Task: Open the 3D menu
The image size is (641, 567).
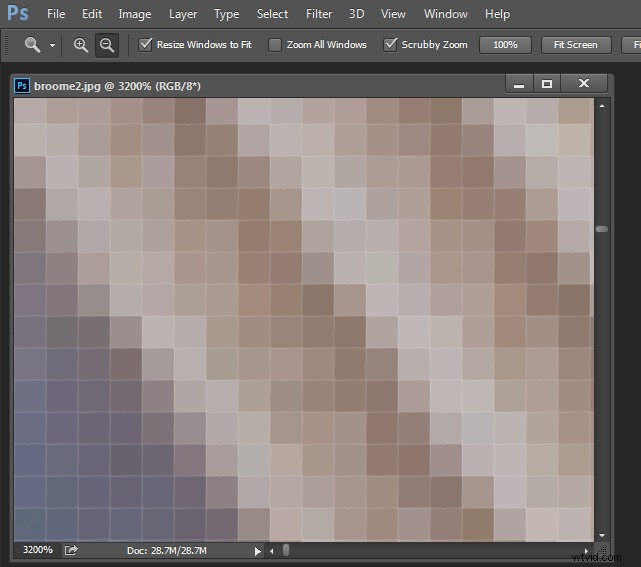Action: tap(356, 14)
